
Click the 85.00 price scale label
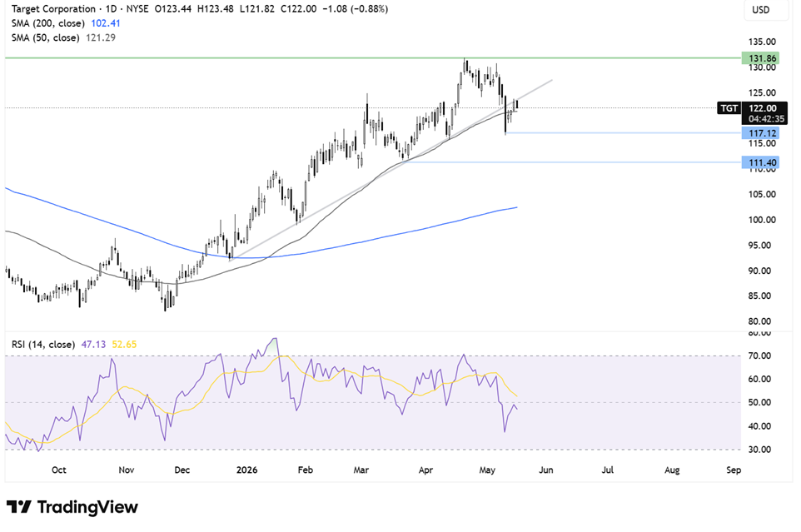[x=759, y=296]
